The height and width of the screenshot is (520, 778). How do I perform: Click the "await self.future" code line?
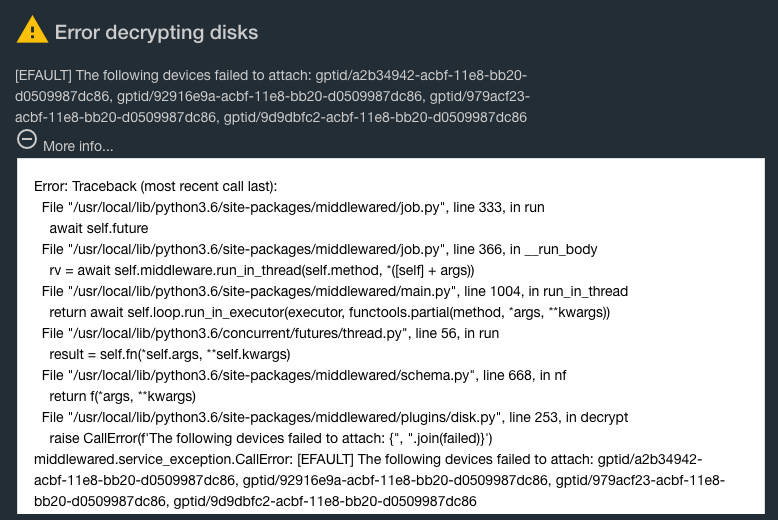pyautogui.click(x=99, y=228)
